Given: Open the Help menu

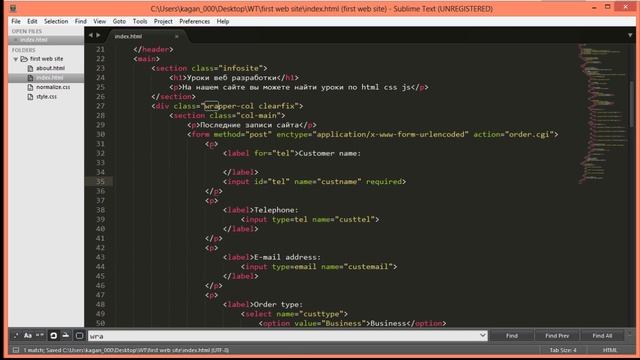Looking at the screenshot, I should click(x=223, y=21).
